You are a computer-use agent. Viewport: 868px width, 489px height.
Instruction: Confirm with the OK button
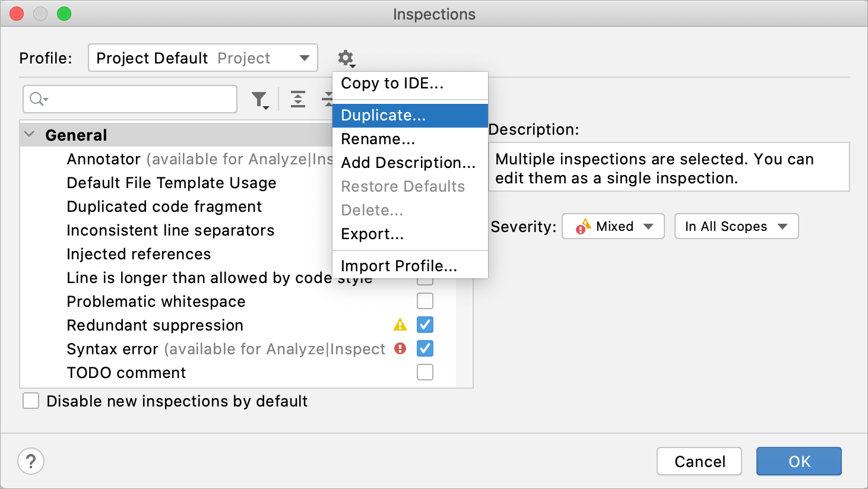pos(799,461)
